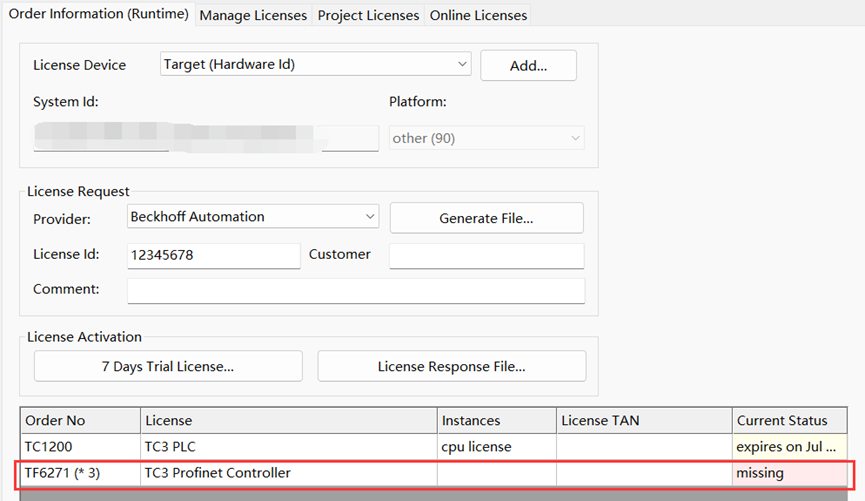Select the Order Information (Runtime) tab
865x501 pixels.
point(98,14)
